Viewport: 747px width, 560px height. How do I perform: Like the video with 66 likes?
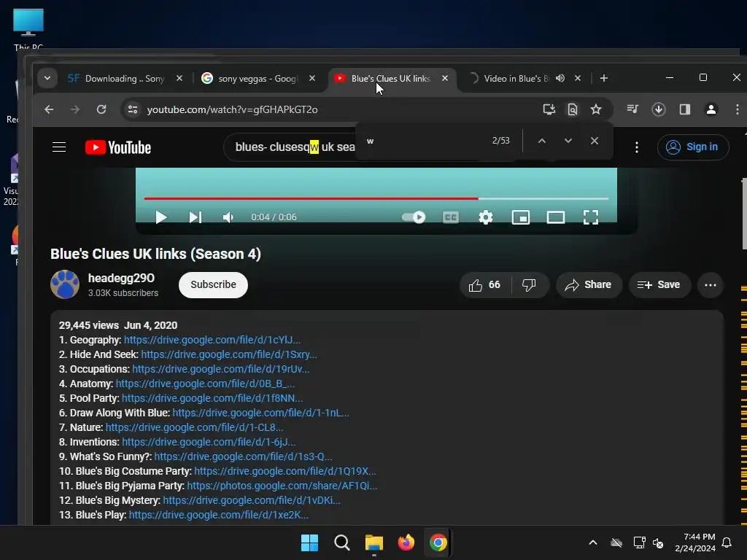(x=485, y=285)
